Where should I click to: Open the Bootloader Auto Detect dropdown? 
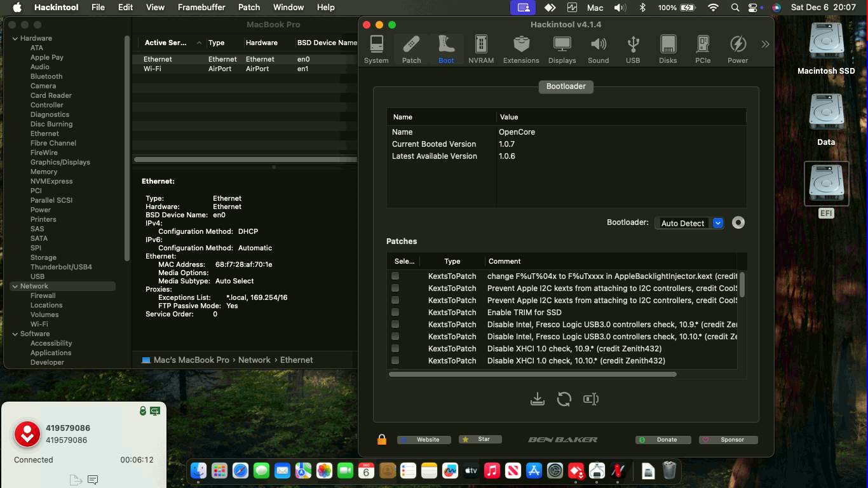click(x=689, y=223)
